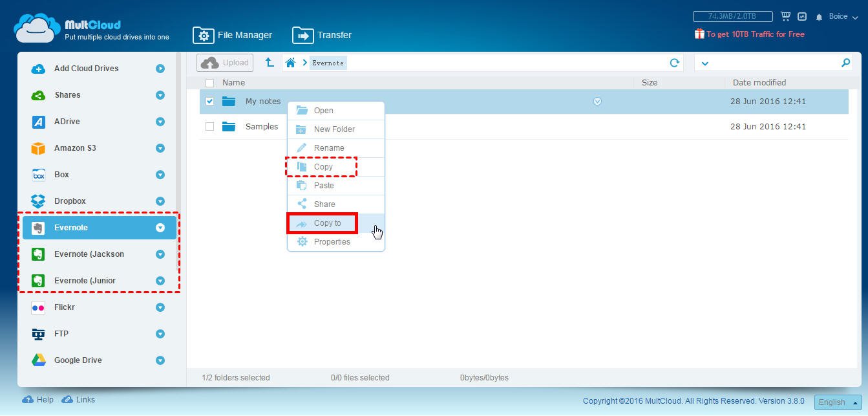Screen dimensions: 868x416
Task: Click the Dropbox icon in sidebar
Action: coord(38,201)
